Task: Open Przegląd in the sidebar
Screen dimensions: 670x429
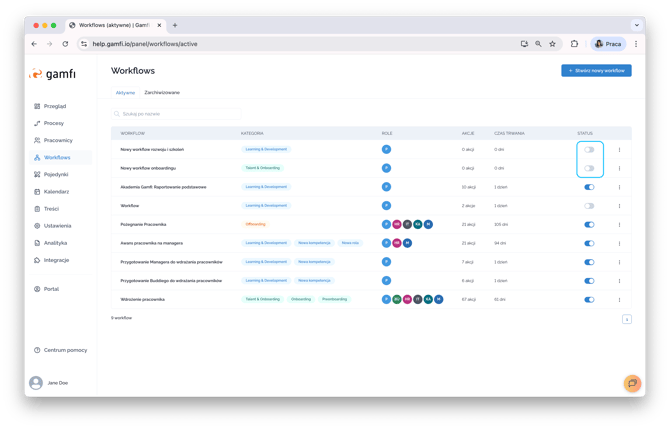Action: [x=55, y=106]
